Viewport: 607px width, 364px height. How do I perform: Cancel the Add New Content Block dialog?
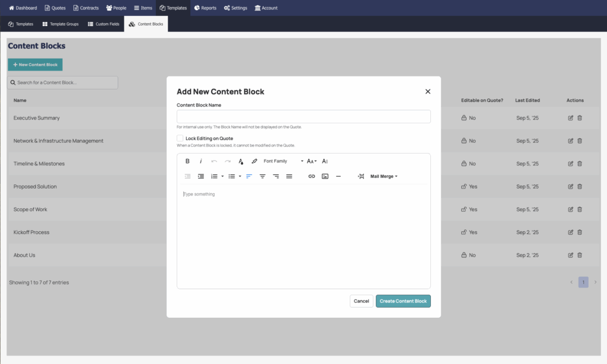click(361, 301)
